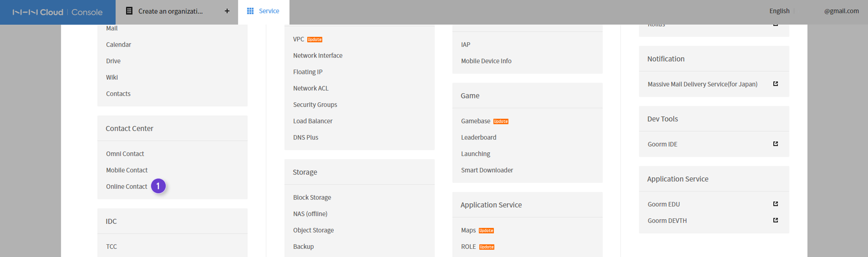Select the Service tab
868x257 pixels.
coord(263,11)
